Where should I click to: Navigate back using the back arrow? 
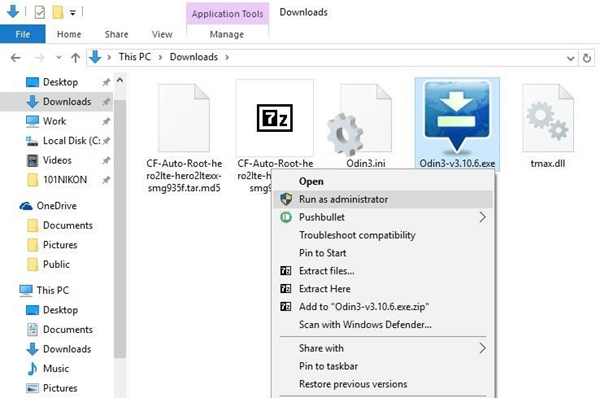(16, 58)
